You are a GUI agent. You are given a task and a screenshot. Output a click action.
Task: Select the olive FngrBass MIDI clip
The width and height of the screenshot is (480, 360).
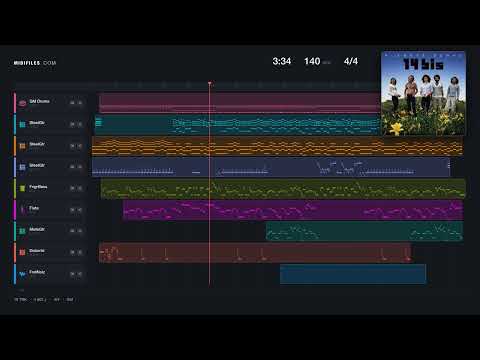coord(283,188)
